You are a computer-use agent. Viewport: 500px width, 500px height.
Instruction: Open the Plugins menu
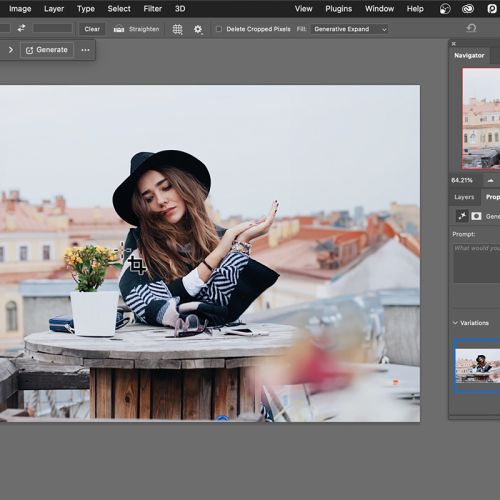(x=339, y=9)
